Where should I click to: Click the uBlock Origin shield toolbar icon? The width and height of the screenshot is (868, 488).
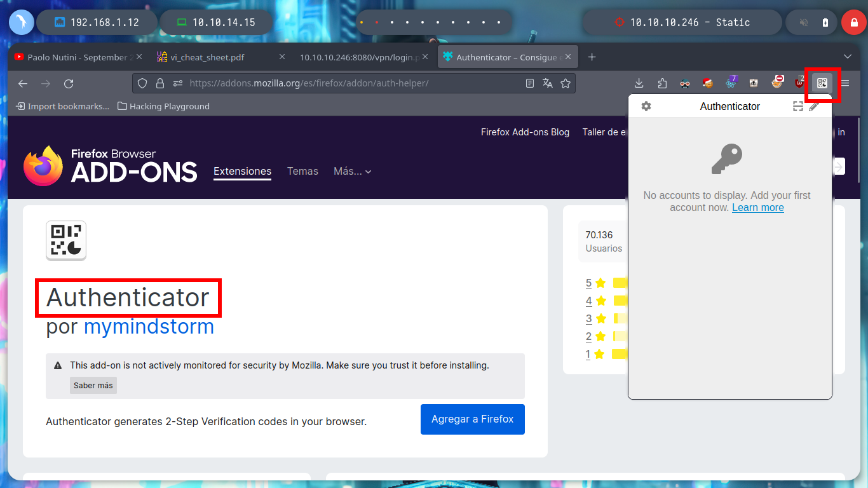coord(799,83)
